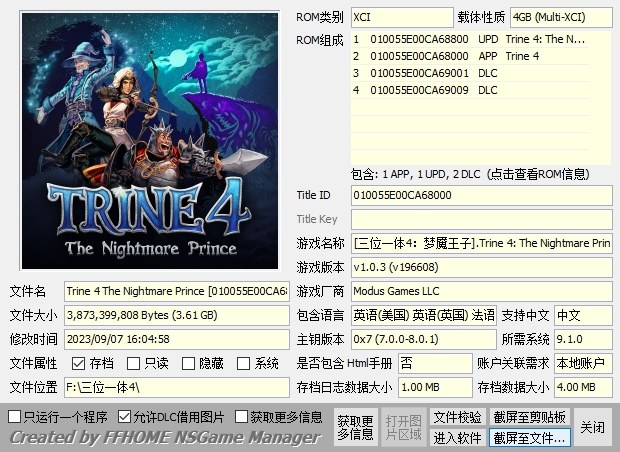Click the 关闭 button
The image size is (620, 452).
coord(592,427)
